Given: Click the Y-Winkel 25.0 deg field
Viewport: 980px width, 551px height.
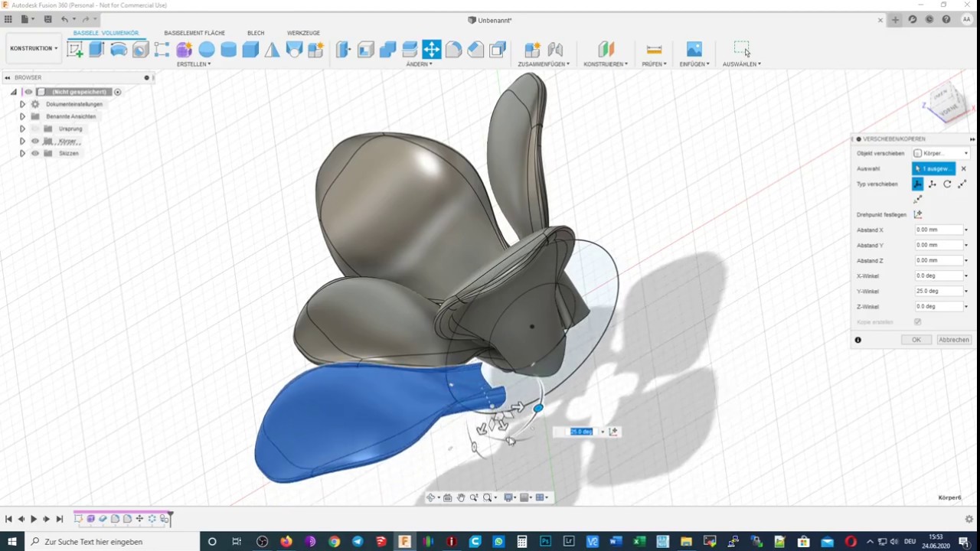Looking at the screenshot, I should coord(938,291).
